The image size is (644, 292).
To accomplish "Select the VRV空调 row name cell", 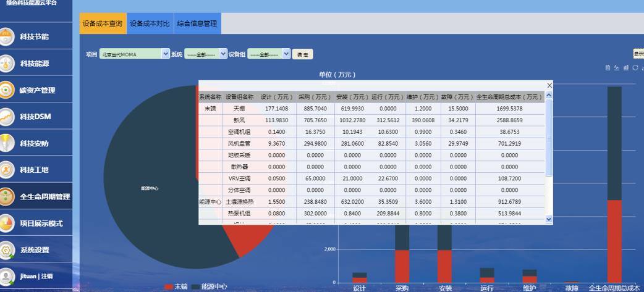I will click(239, 179).
